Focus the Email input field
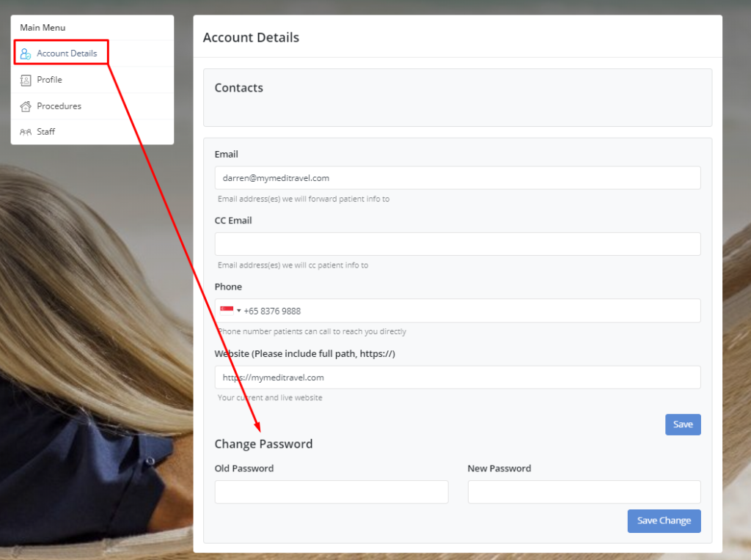The height and width of the screenshot is (560, 751). (x=458, y=178)
